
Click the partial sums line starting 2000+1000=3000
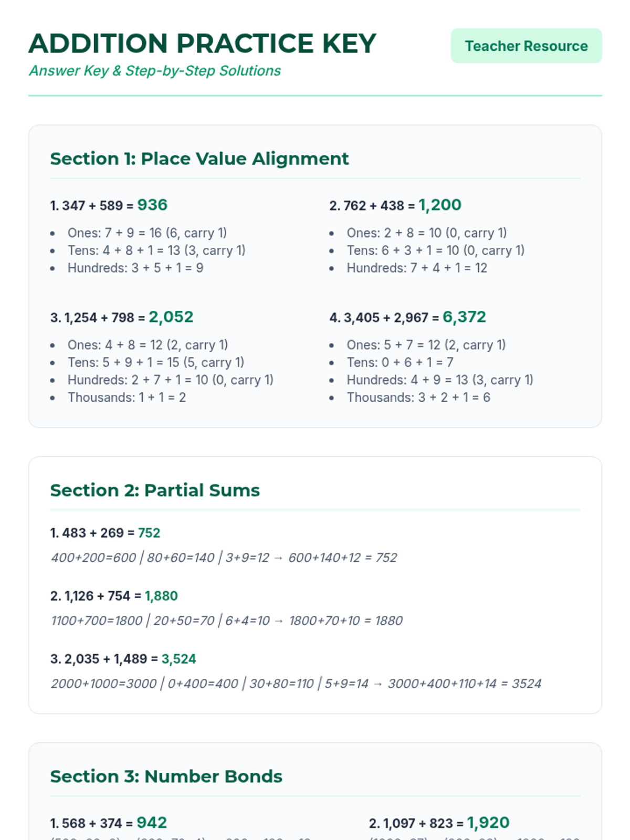point(296,684)
